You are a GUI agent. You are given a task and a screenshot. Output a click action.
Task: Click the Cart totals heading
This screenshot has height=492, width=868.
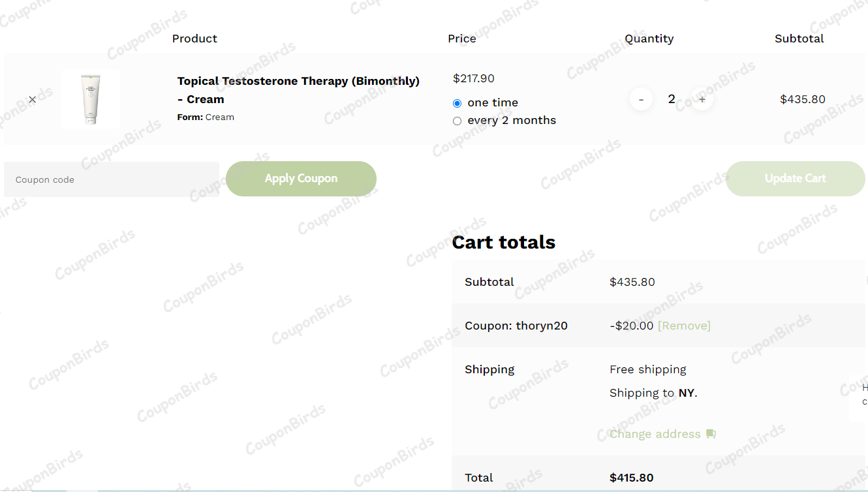coord(503,242)
